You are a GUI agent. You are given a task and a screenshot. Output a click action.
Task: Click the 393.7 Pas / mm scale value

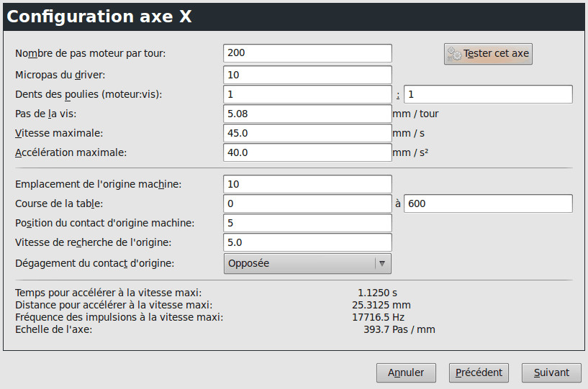click(x=399, y=330)
